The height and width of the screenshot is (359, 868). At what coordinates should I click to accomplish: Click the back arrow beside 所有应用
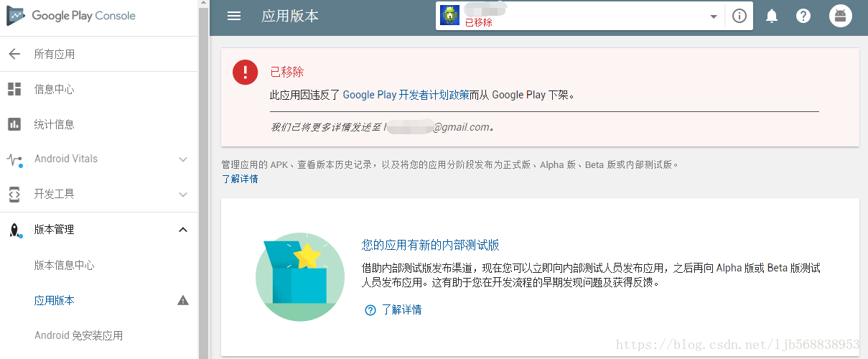click(x=14, y=54)
